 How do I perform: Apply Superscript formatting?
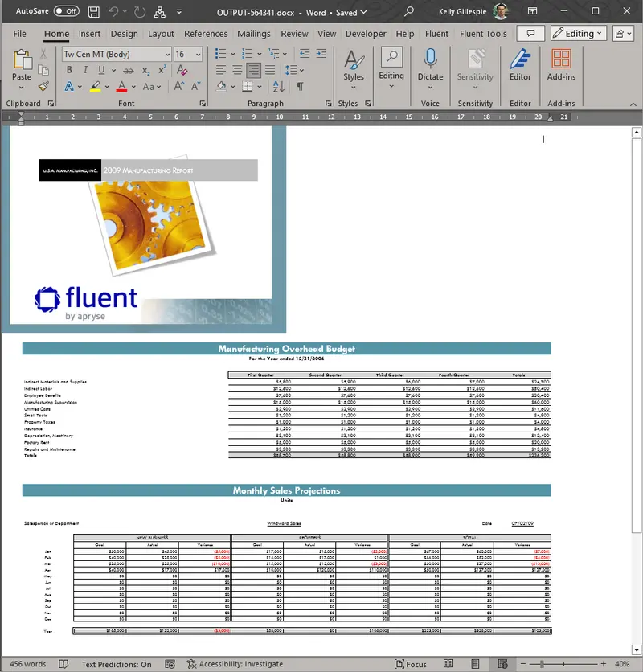click(x=162, y=70)
